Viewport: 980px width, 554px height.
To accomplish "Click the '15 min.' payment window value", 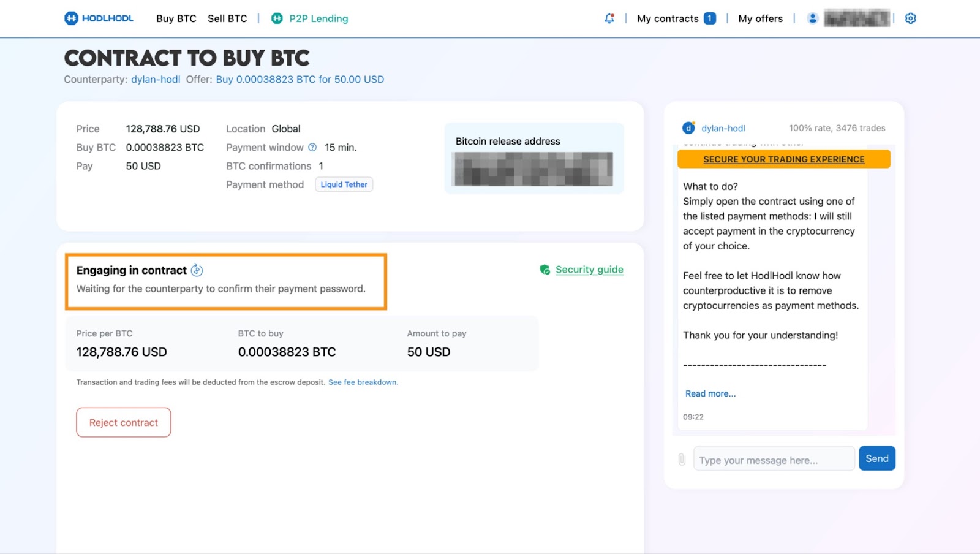I will point(341,148).
